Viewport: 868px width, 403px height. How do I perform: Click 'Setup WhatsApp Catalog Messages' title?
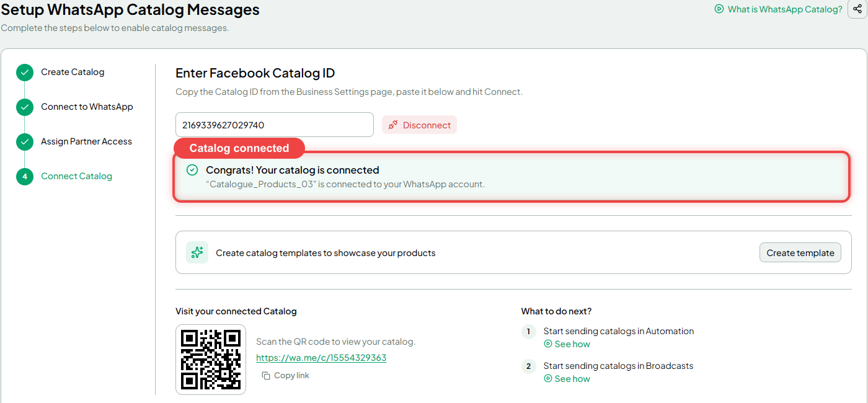(x=130, y=10)
